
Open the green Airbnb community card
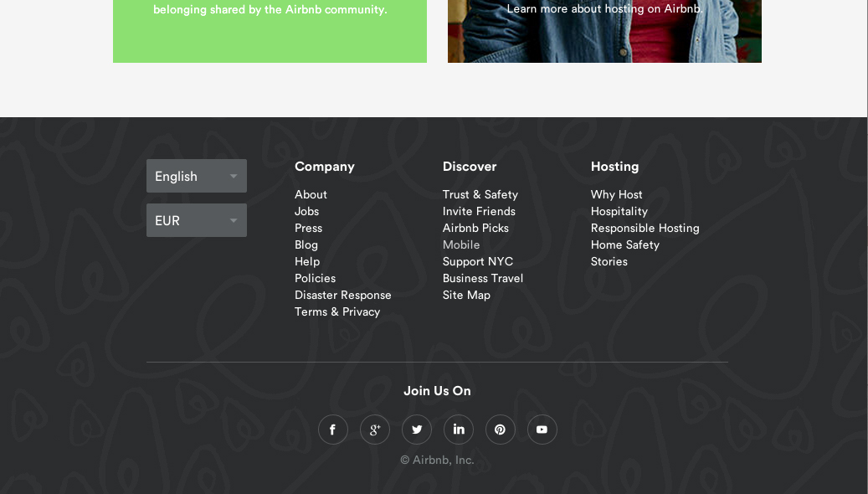click(270, 31)
